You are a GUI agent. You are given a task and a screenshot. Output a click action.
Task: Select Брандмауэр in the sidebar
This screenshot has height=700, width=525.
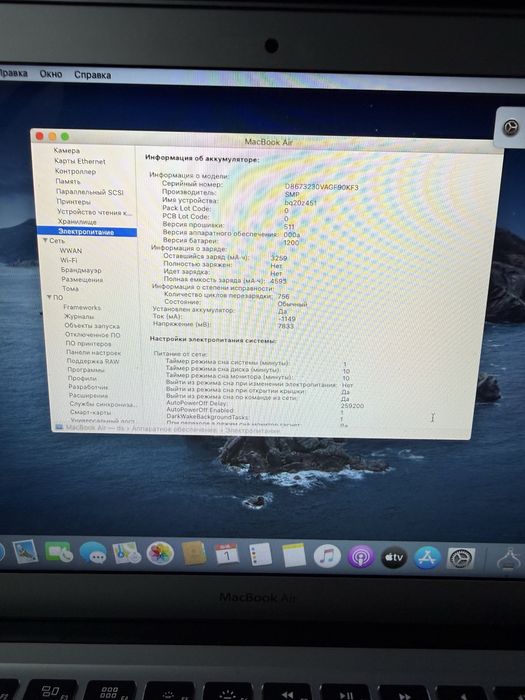coord(81,270)
